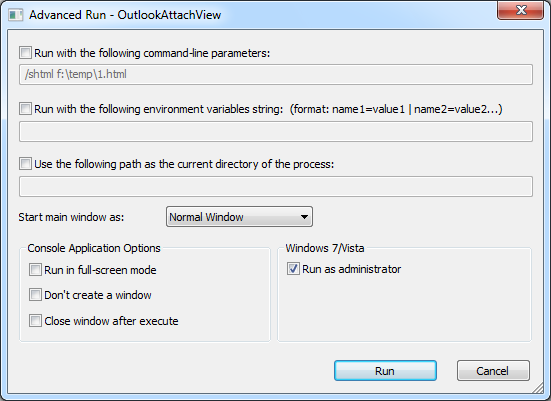551x401 pixels.
Task: Check Don't create a window option
Action: pos(35,295)
